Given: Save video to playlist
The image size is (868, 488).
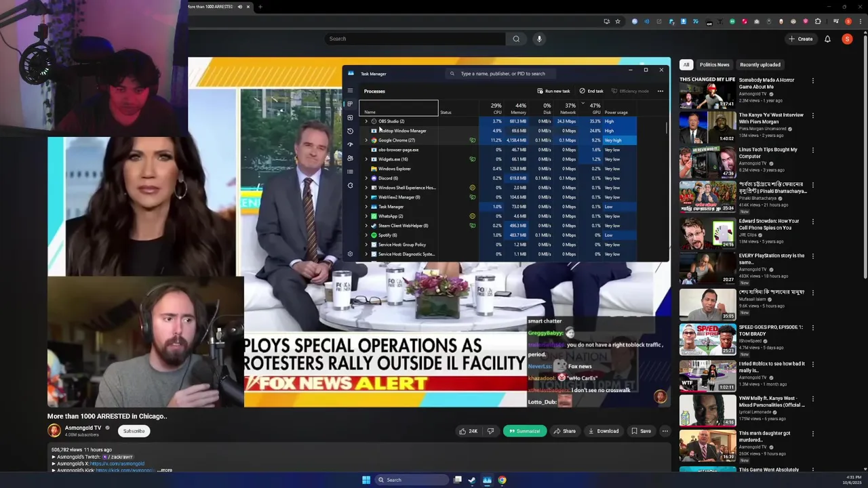Looking at the screenshot, I should [641, 431].
